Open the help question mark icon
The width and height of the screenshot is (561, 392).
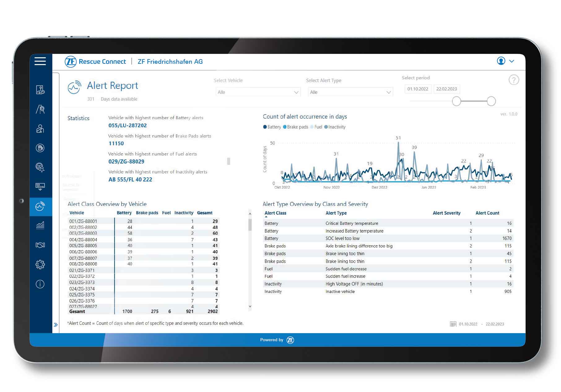coord(514,80)
